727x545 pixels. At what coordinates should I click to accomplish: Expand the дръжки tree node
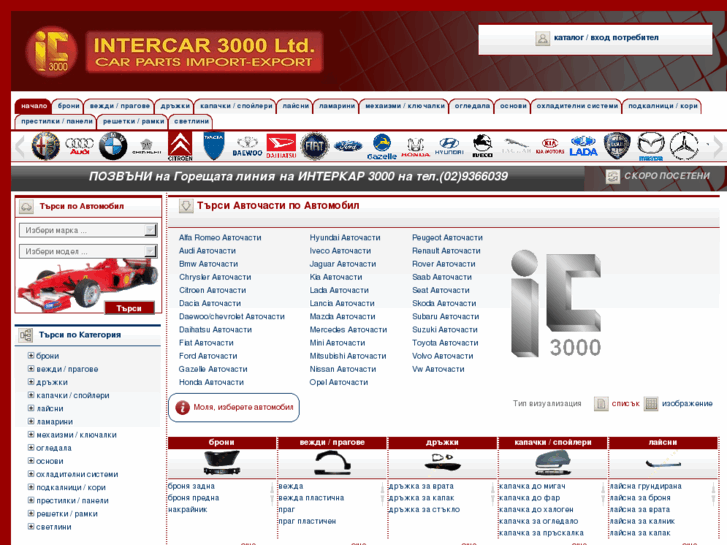coord(31,382)
